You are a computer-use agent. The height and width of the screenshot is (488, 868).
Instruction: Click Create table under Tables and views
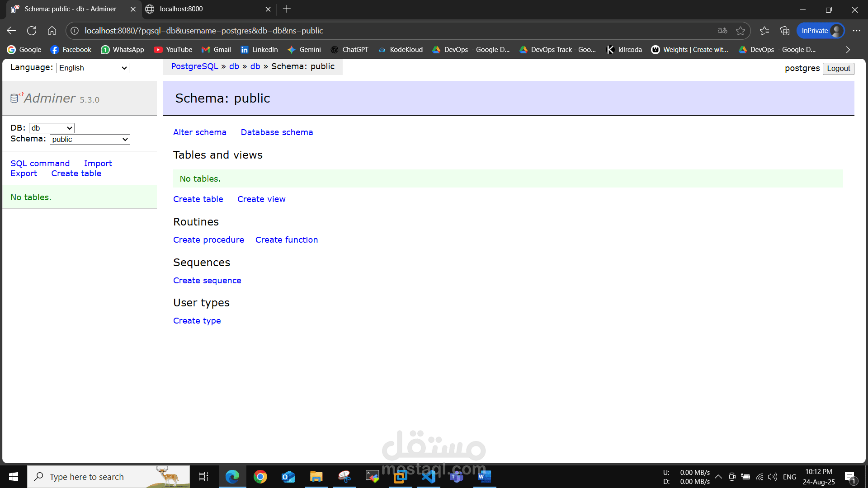(198, 199)
